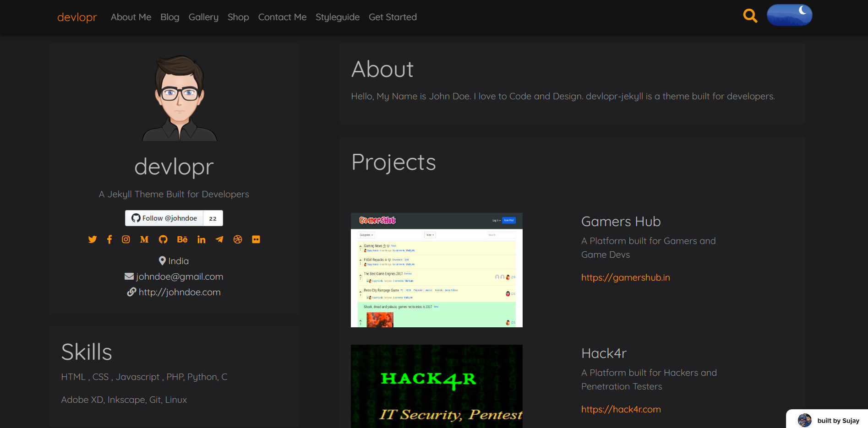Navigate to the Gallery page

203,17
